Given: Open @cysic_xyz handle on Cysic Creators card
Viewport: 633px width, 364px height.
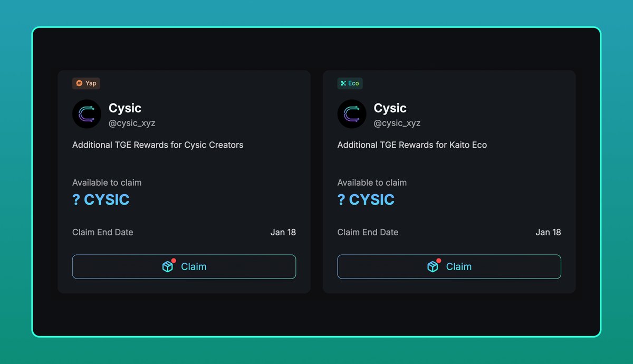Looking at the screenshot, I should click(x=132, y=123).
